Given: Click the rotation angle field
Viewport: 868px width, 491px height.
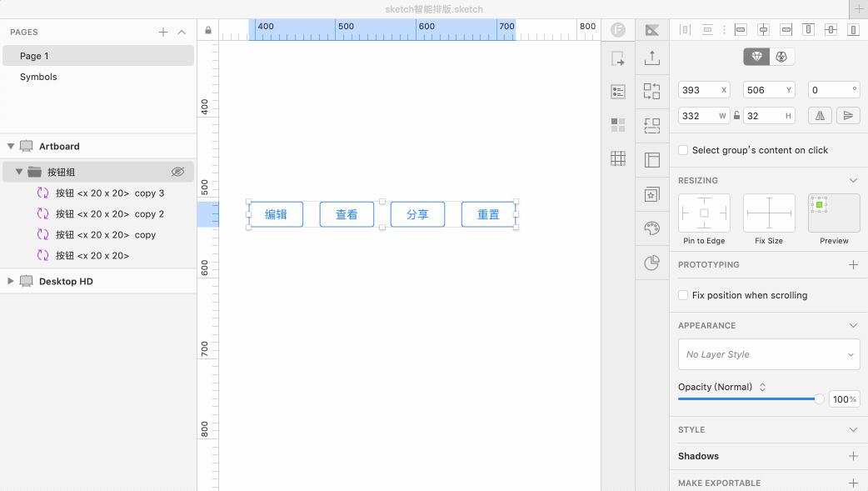Looking at the screenshot, I should pos(834,90).
